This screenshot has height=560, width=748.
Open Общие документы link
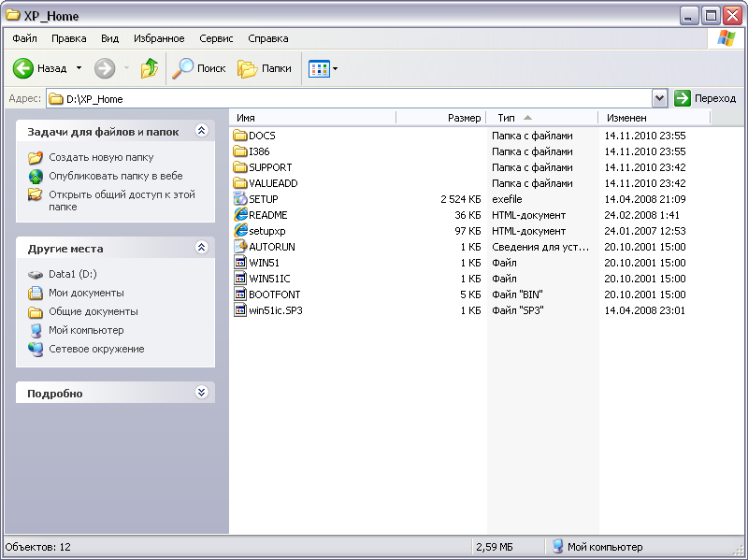pos(93,311)
